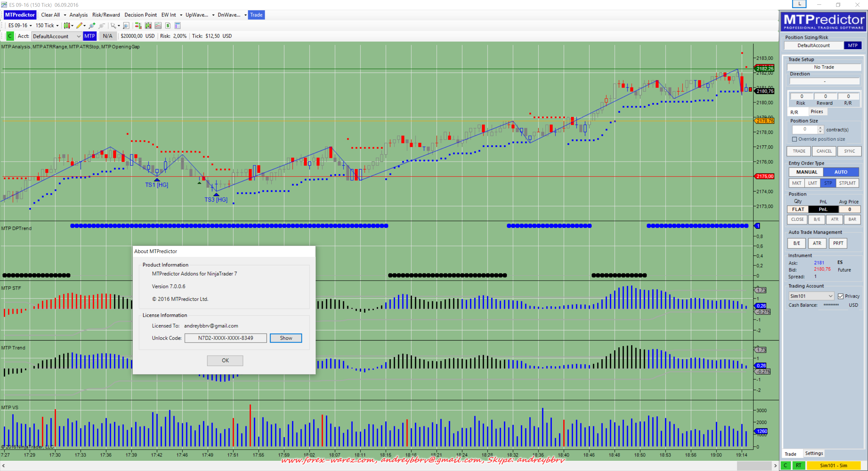
Task: Click the green dollar strategies icon
Action: pyautogui.click(x=168, y=25)
